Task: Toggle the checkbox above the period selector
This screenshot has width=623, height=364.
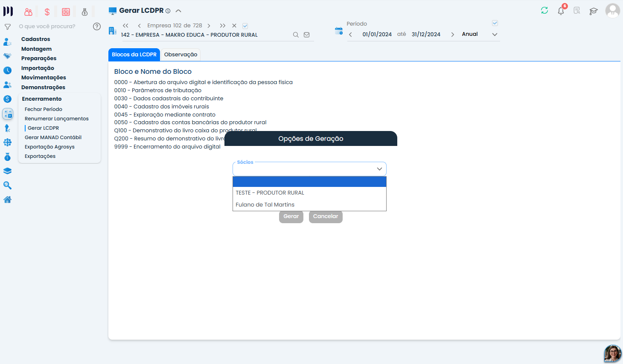Action: click(495, 23)
